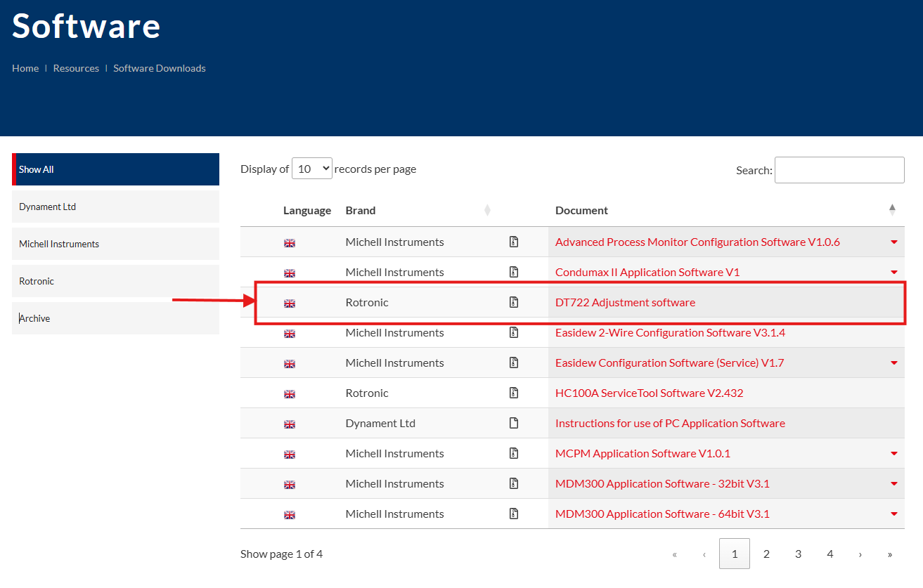Sort the table by the Document column arrows
923x588 pixels.
point(892,210)
